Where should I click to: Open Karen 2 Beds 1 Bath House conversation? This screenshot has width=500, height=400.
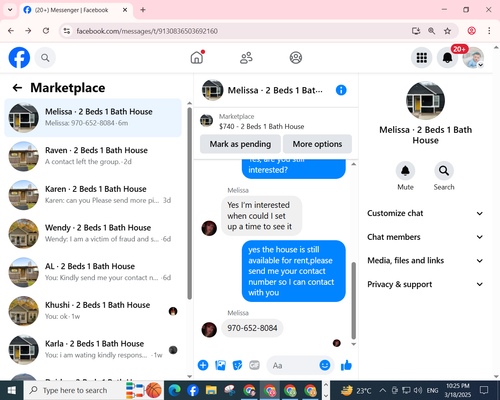(93, 195)
